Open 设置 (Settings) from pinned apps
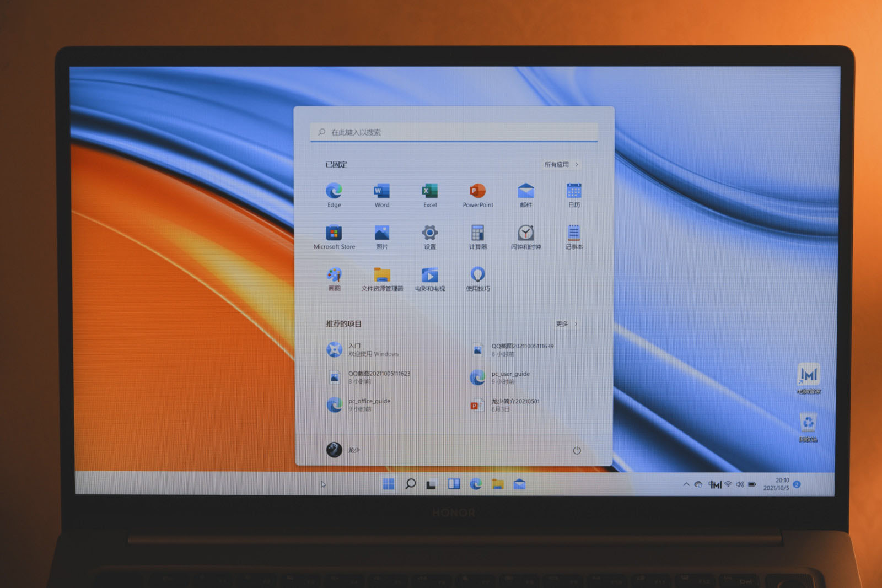This screenshot has height=588, width=882. (429, 234)
